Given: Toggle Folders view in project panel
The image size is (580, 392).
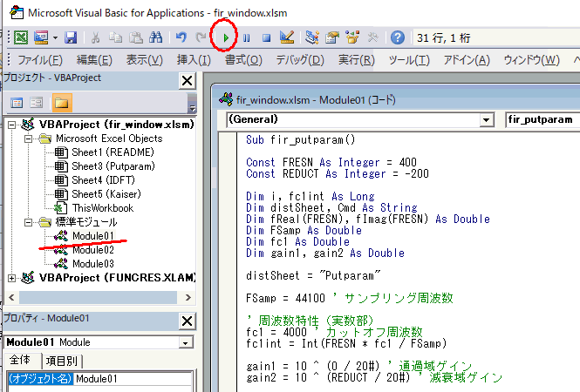Looking at the screenshot, I should click(61, 103).
